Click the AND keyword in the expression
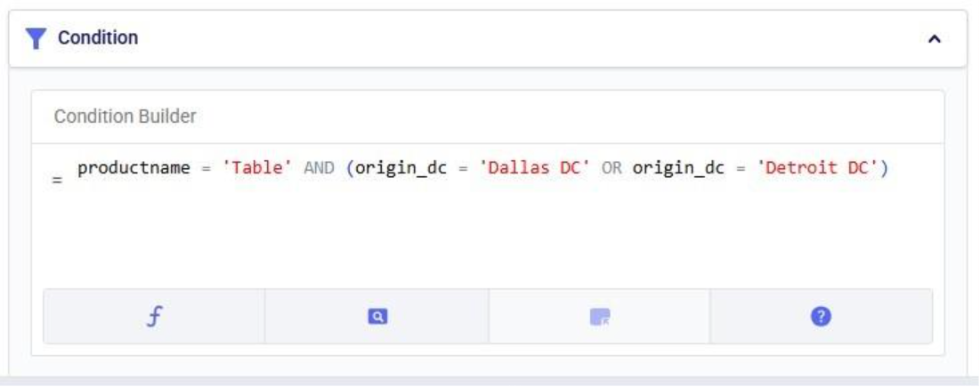Screen dimensions: 980x387 pos(320,168)
